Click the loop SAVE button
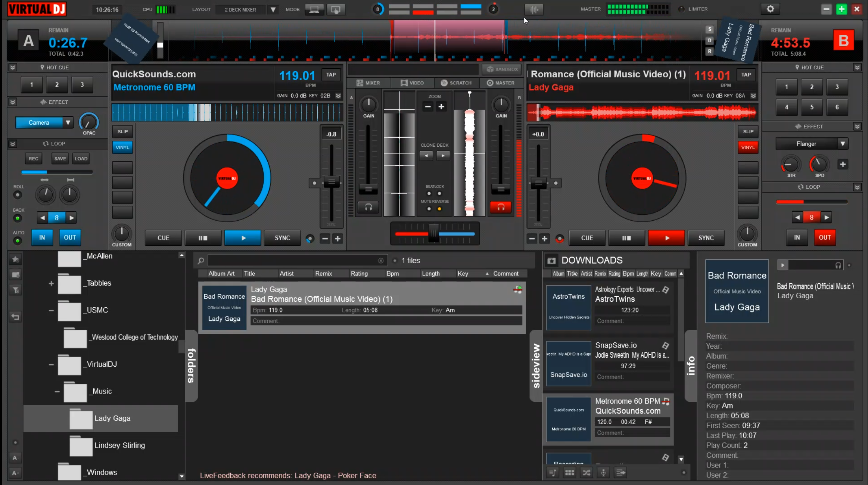The image size is (868, 485). [60, 159]
